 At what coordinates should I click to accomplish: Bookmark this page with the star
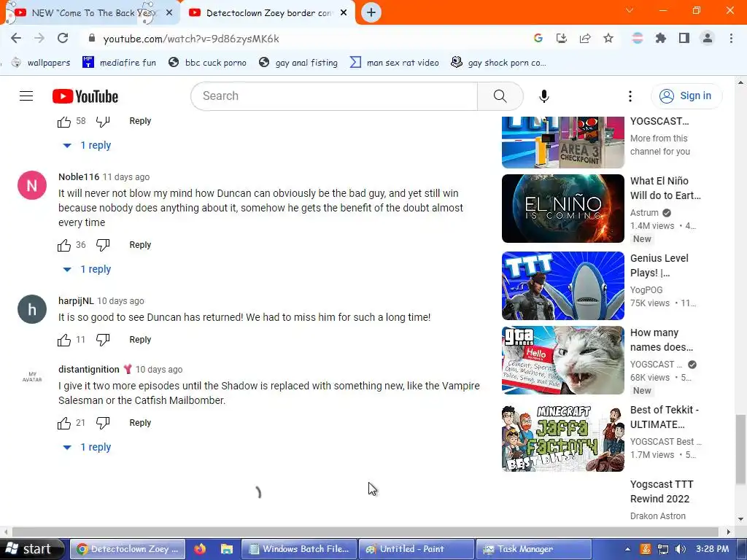pos(608,39)
